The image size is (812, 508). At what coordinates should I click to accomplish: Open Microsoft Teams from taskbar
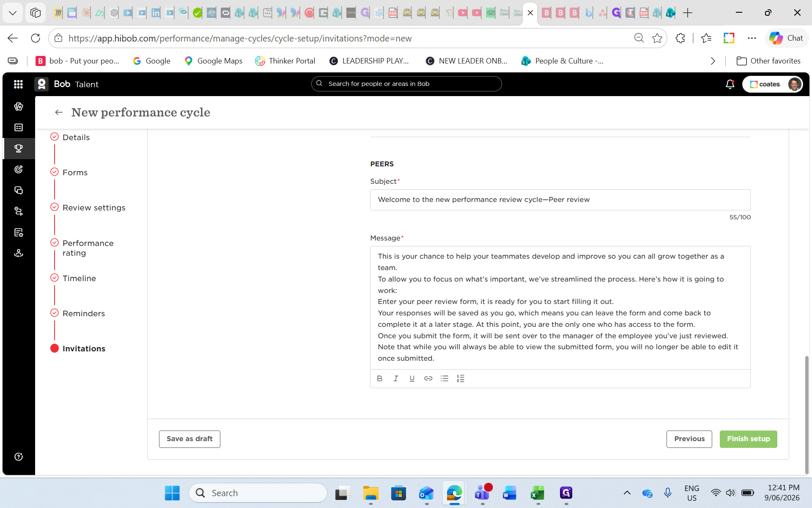tap(482, 493)
